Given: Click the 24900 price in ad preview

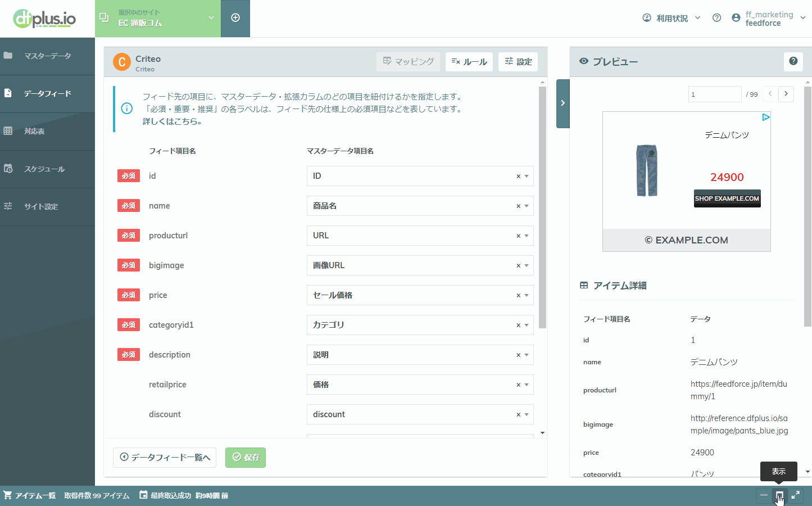Looking at the screenshot, I should 727,177.
